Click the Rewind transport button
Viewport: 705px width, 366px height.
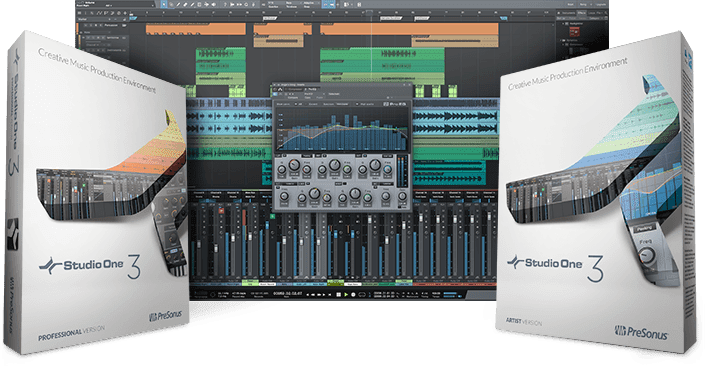[x=313, y=295]
